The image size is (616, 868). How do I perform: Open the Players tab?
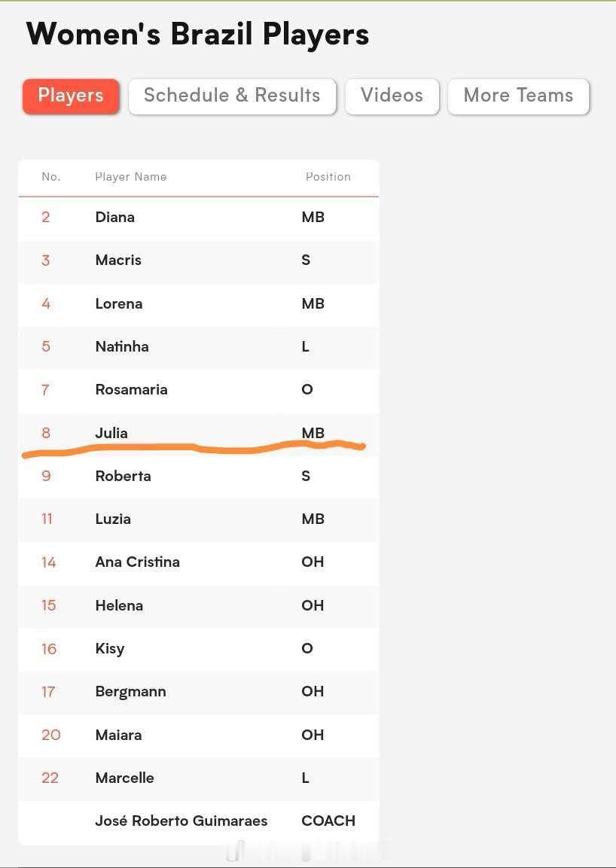tap(71, 96)
